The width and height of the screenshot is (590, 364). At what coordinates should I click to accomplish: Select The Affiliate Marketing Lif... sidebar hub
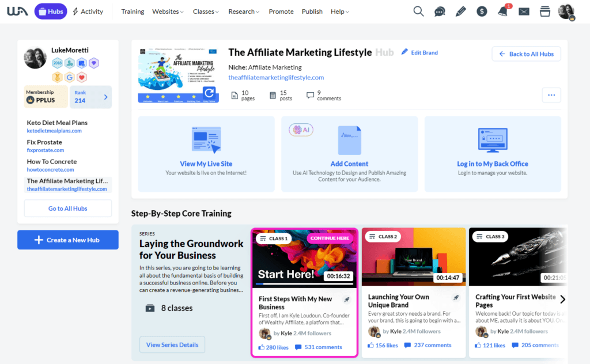[68, 185]
